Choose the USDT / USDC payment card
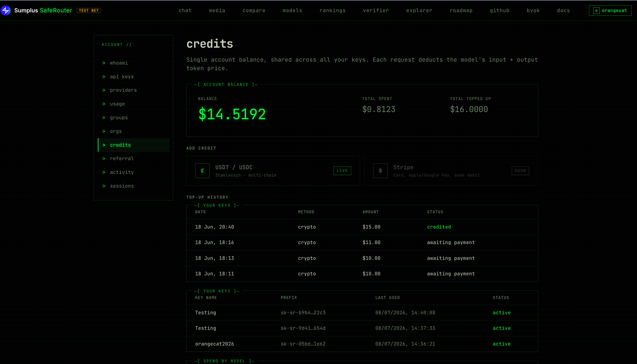637x364 pixels. click(x=273, y=171)
